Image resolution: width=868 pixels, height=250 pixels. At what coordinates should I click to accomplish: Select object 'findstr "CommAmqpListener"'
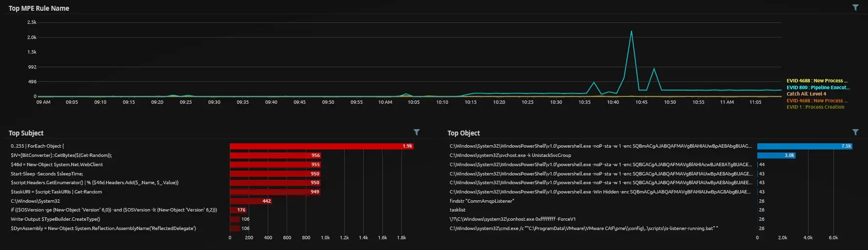[x=482, y=201]
